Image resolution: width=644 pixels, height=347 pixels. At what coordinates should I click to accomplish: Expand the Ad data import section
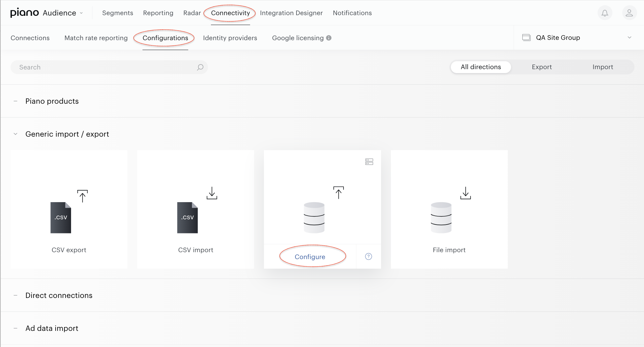coord(15,328)
